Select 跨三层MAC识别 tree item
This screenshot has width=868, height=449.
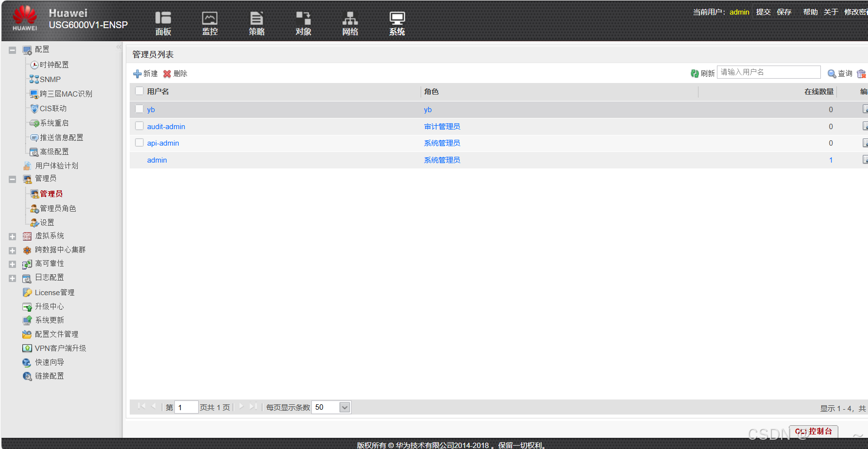66,94
